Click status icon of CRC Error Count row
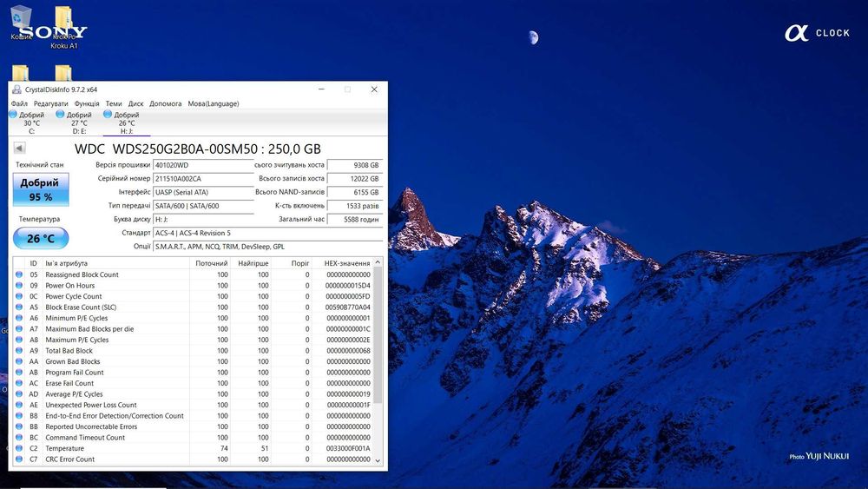Image resolution: width=868 pixels, height=489 pixels. (x=19, y=459)
